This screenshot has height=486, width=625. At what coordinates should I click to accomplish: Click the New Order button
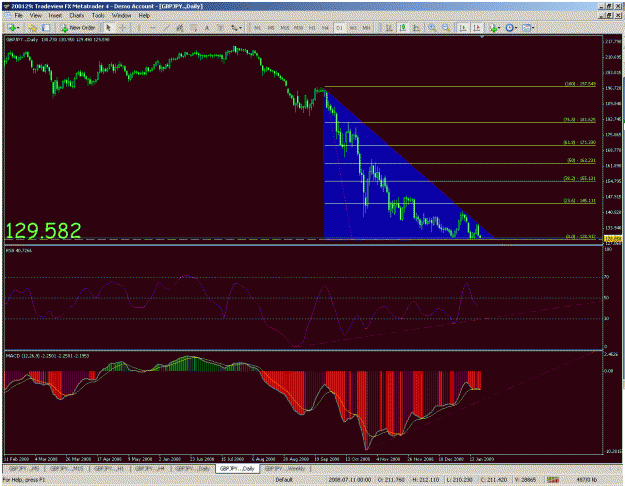click(79, 28)
